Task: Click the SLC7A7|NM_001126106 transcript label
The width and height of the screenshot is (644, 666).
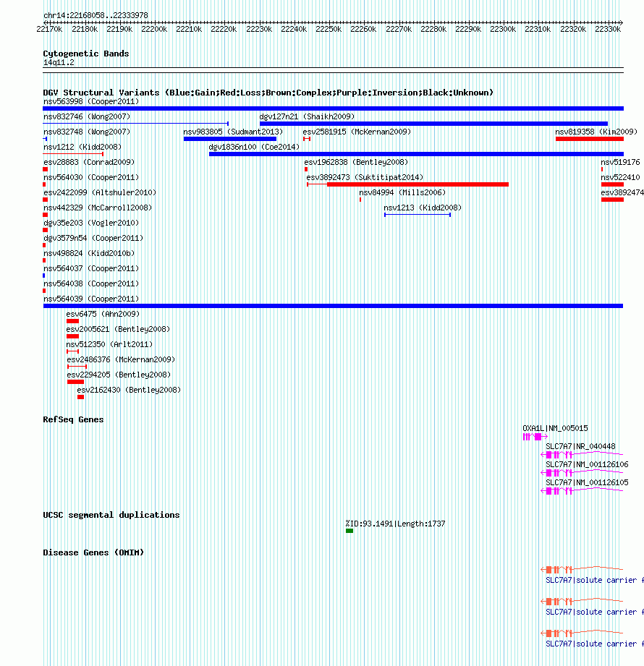Action: 587,465
